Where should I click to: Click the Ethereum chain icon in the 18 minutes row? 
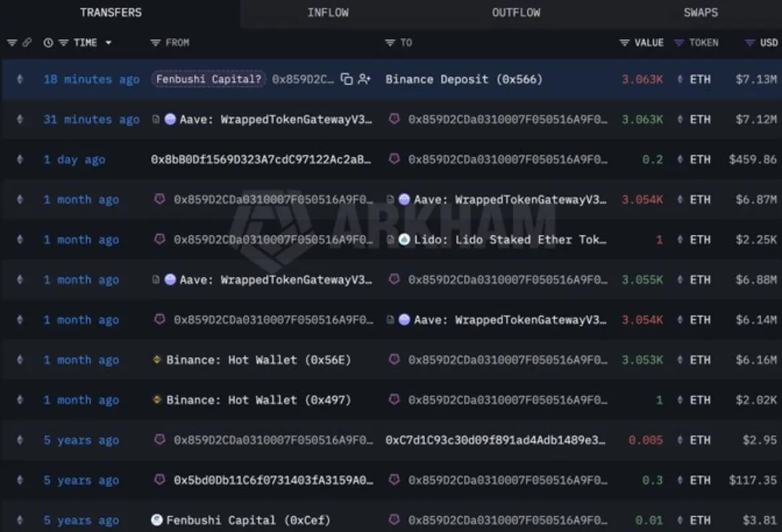(x=20, y=79)
